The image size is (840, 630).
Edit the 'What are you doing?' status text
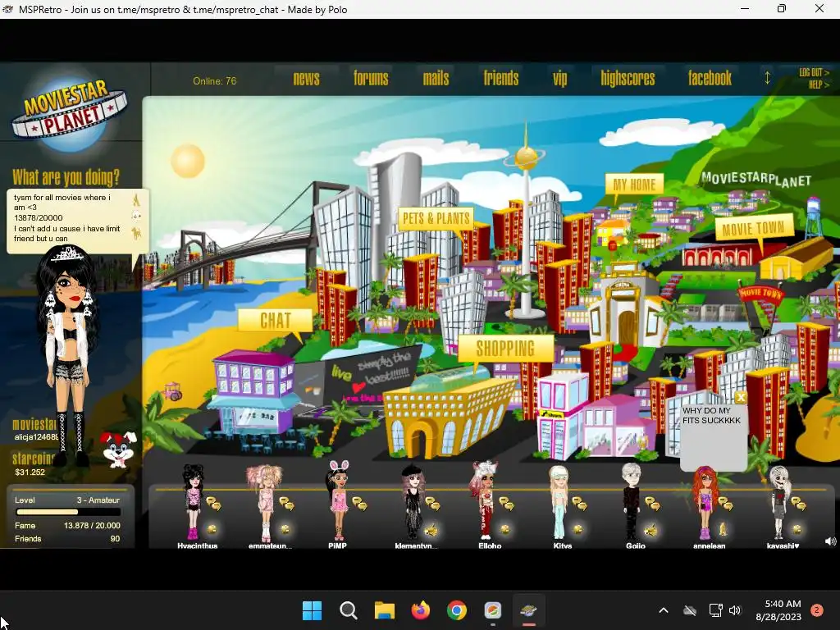[67, 218]
